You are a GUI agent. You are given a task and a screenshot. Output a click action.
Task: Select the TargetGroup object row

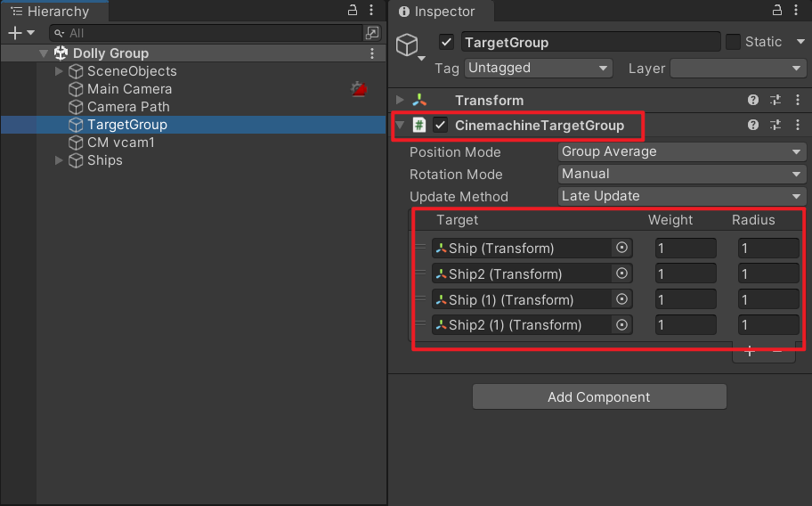point(193,125)
